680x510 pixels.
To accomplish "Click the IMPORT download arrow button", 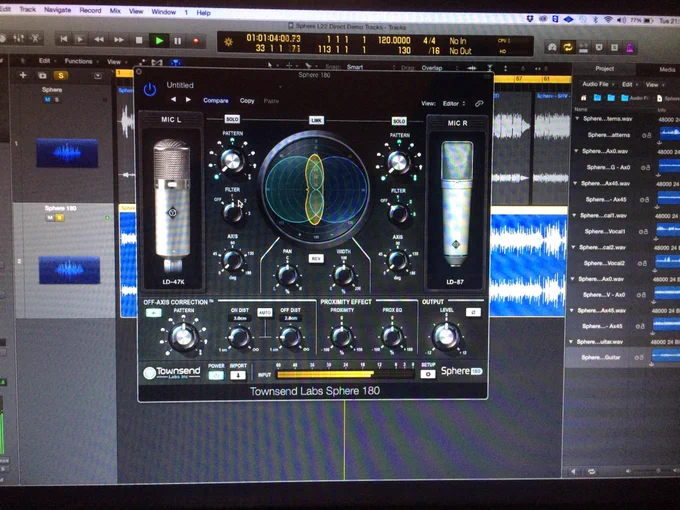I will point(238,376).
